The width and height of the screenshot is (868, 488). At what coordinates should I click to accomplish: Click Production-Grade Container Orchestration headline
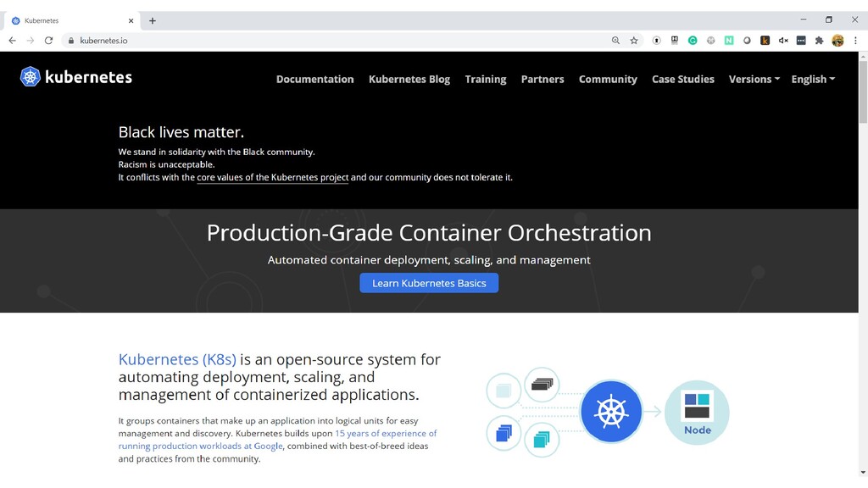[x=429, y=233]
